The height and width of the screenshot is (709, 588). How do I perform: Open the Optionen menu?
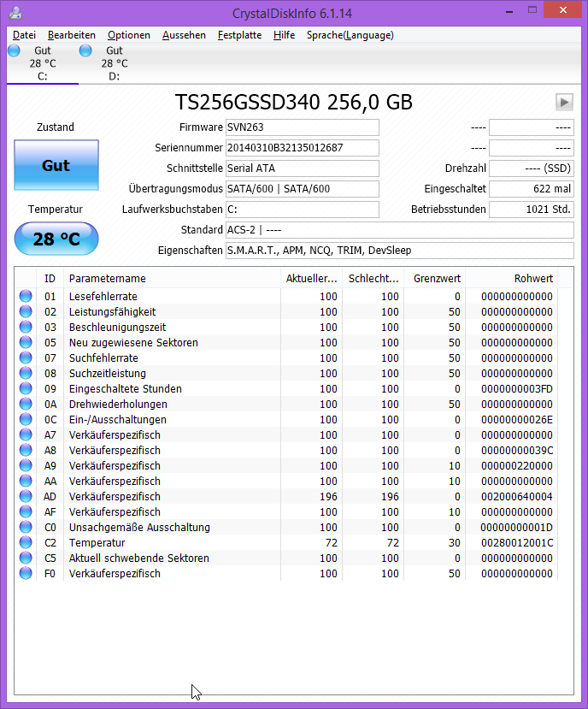coord(129,35)
